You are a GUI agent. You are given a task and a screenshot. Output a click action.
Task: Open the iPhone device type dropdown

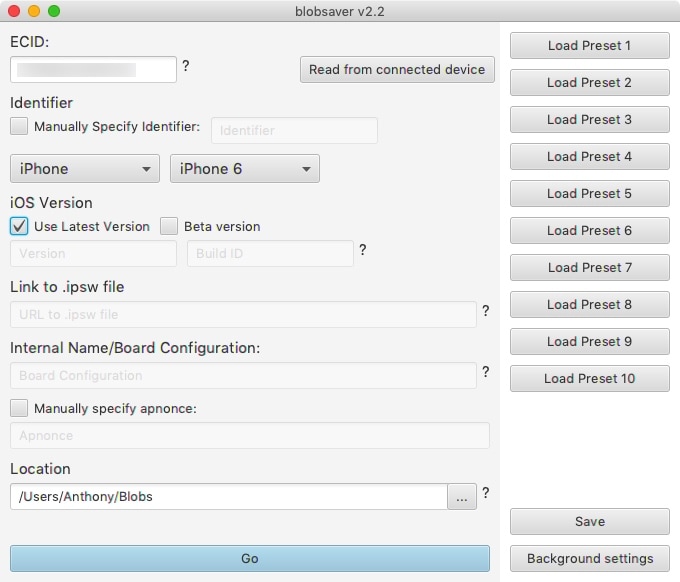pyautogui.click(x=85, y=169)
